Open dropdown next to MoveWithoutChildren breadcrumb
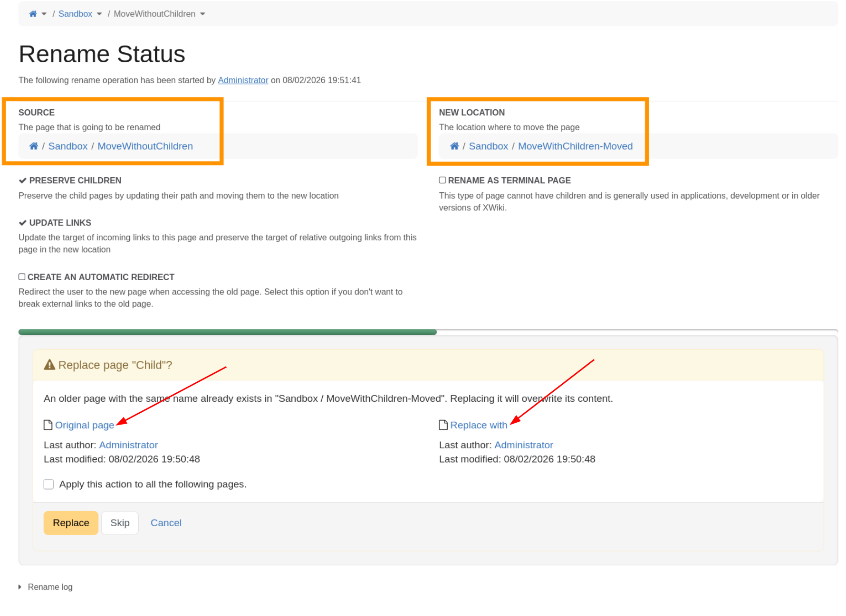This screenshot has width=846, height=616. 202,14
